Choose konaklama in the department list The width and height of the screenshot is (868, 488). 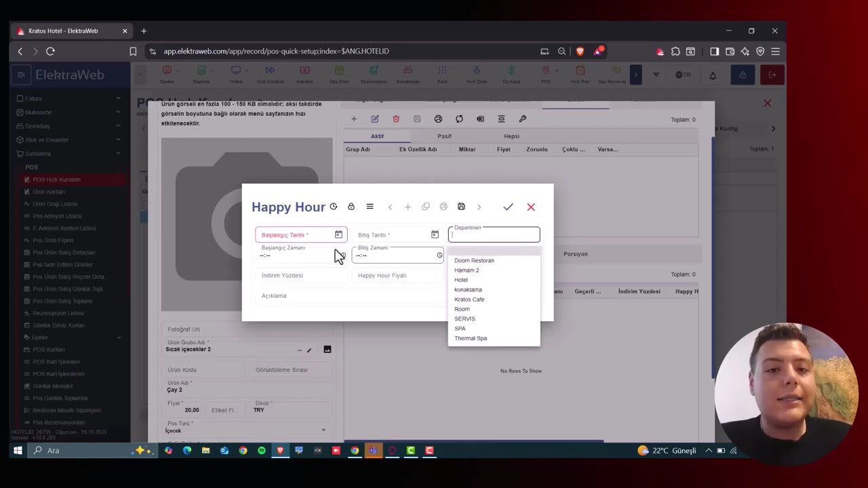pos(468,289)
